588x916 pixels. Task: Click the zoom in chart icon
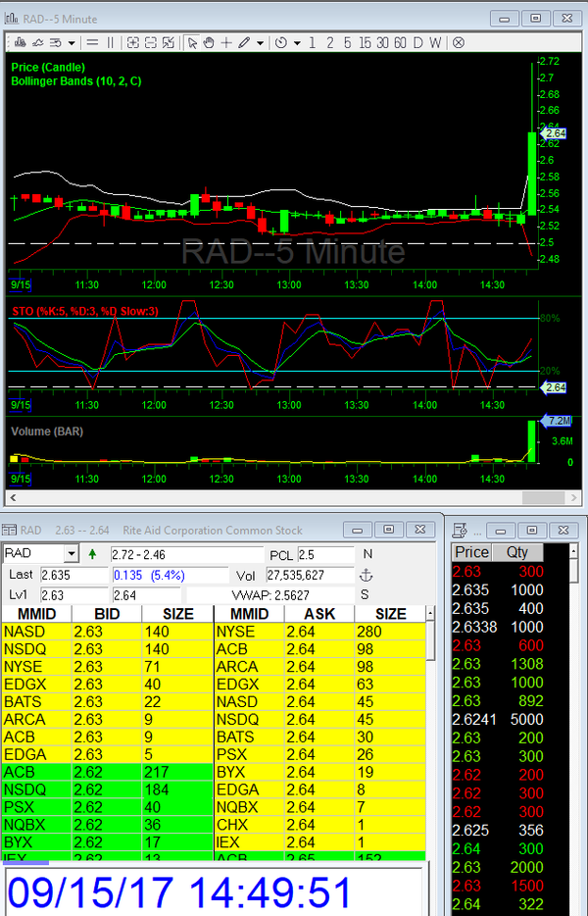click(134, 42)
